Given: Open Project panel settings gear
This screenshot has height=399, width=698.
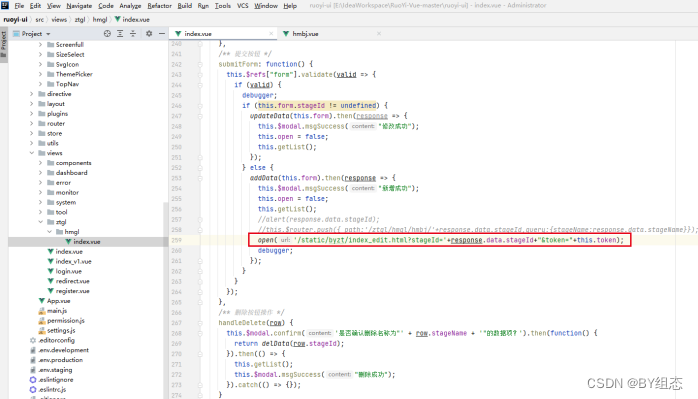Looking at the screenshot, I should point(149,33).
